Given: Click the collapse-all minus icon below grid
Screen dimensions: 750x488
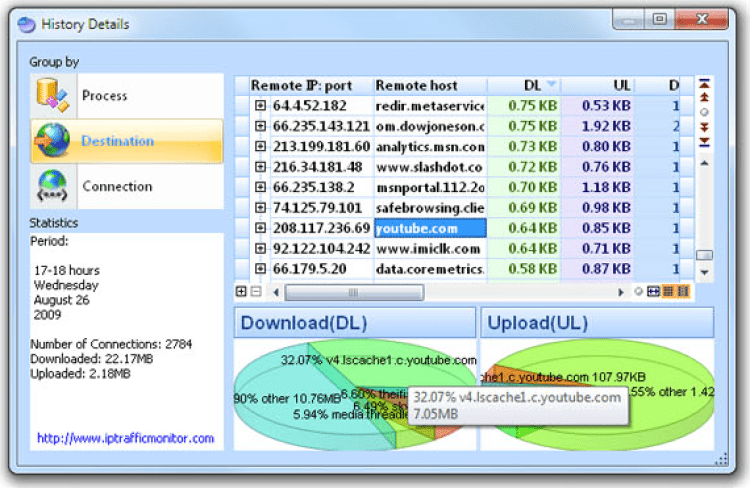Looking at the screenshot, I should 256,291.
